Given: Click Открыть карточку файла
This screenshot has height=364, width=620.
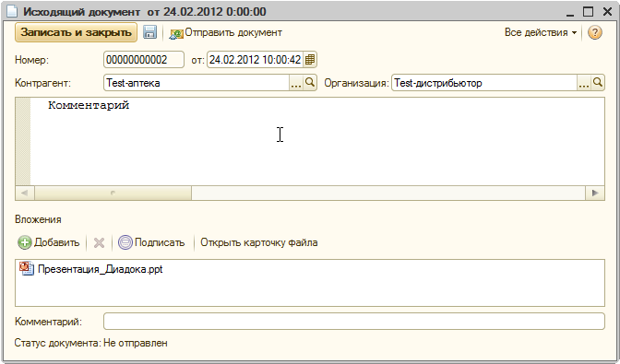Looking at the screenshot, I should point(259,242).
